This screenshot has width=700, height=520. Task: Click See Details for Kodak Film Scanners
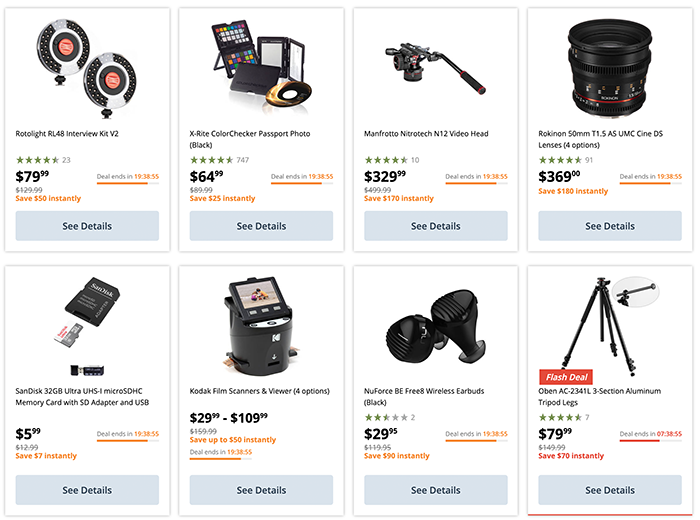261,490
